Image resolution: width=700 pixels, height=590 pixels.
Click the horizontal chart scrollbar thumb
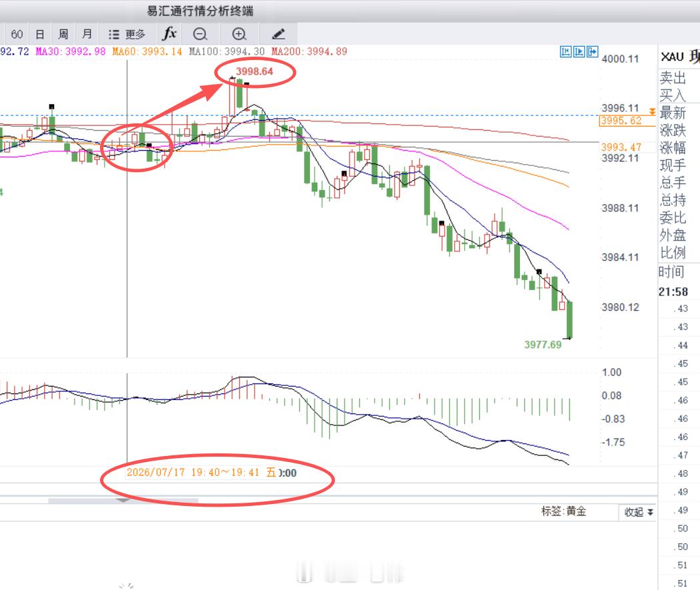point(123,501)
